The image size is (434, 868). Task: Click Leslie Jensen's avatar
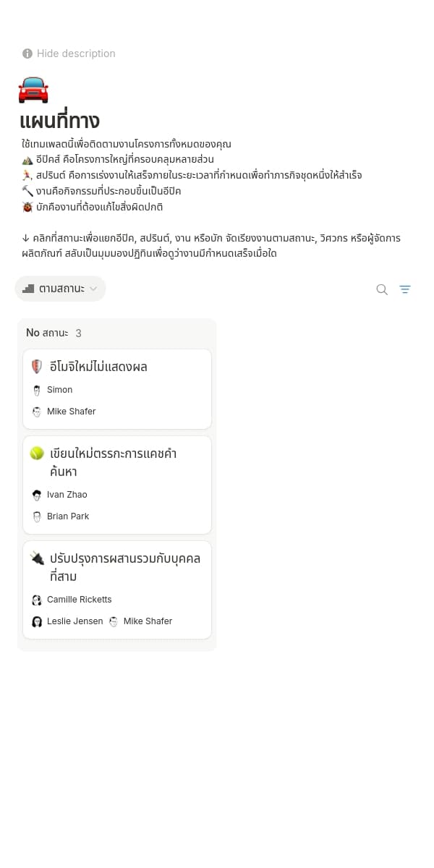[x=37, y=621]
